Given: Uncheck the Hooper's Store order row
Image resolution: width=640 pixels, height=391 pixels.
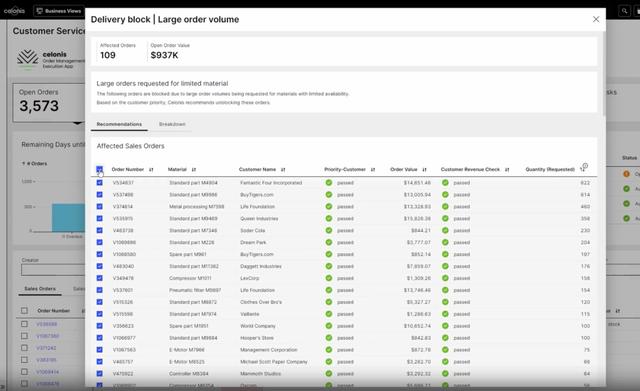Looking at the screenshot, I should 100,338.
